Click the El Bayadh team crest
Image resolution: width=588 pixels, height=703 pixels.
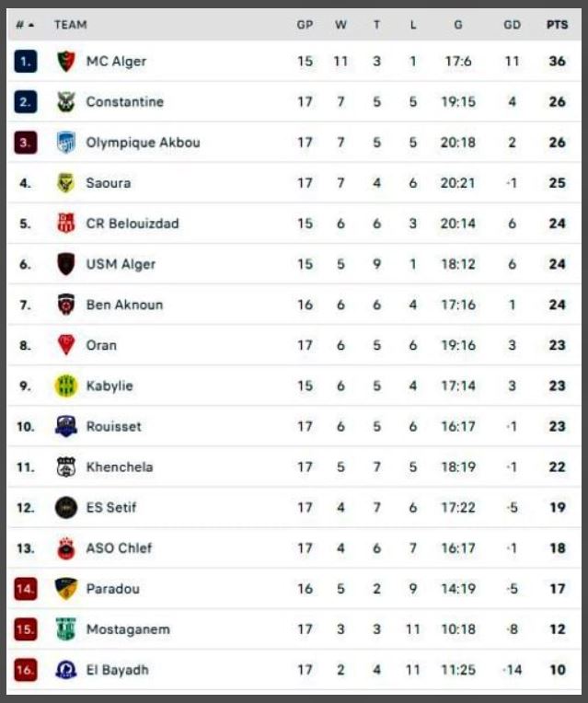(66, 670)
